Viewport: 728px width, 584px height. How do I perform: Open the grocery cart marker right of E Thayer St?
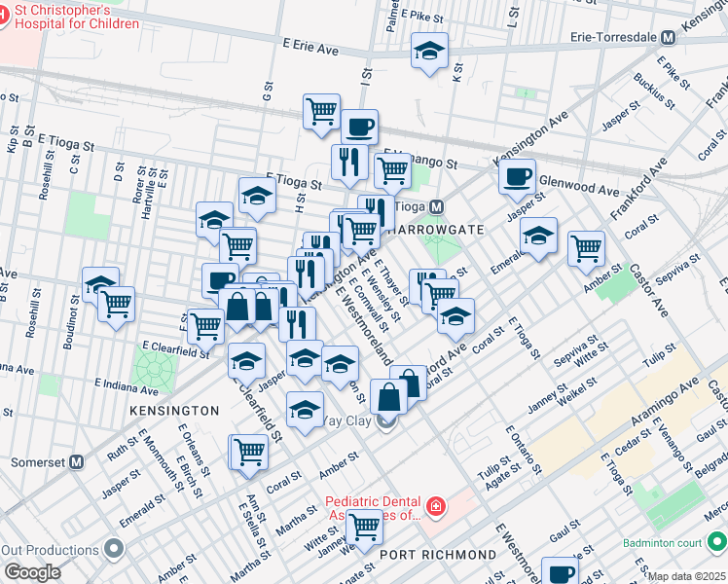click(x=440, y=297)
